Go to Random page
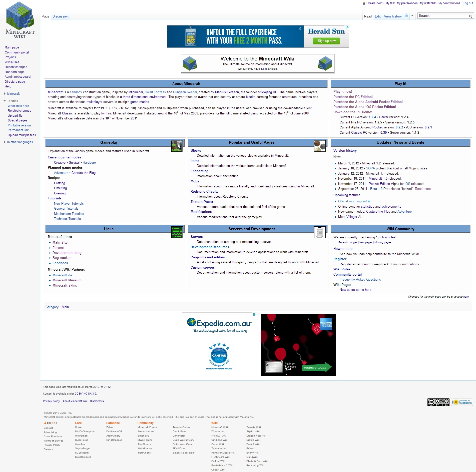476x472 pixels. point(15,72)
